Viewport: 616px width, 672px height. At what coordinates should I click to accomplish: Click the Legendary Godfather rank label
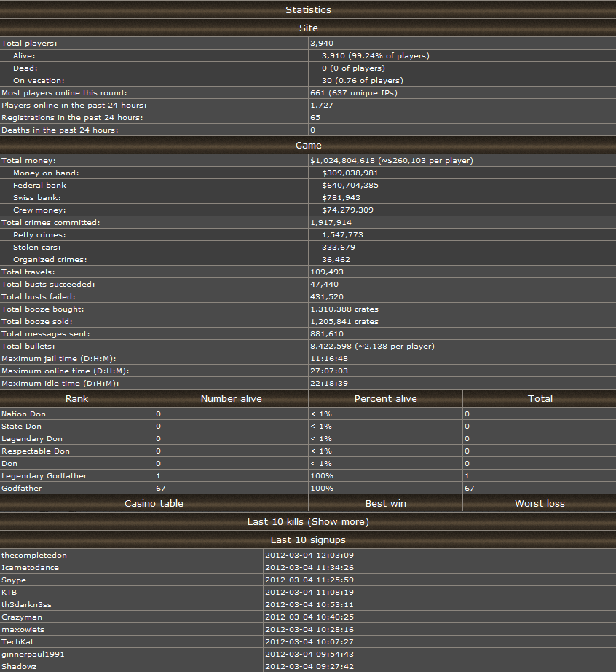coord(44,475)
